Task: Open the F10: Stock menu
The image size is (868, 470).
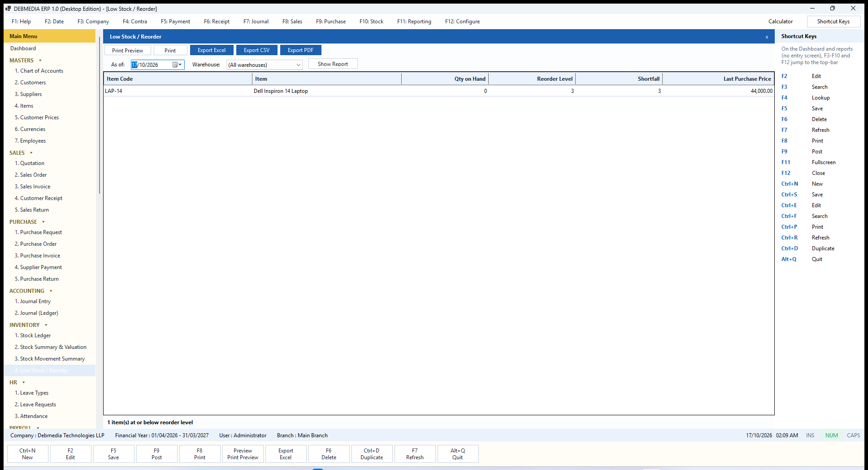Action: (x=371, y=22)
